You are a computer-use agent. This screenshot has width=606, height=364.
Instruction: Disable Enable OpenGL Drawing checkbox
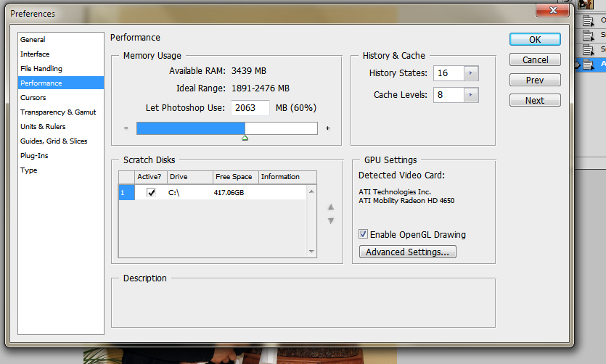tap(364, 234)
